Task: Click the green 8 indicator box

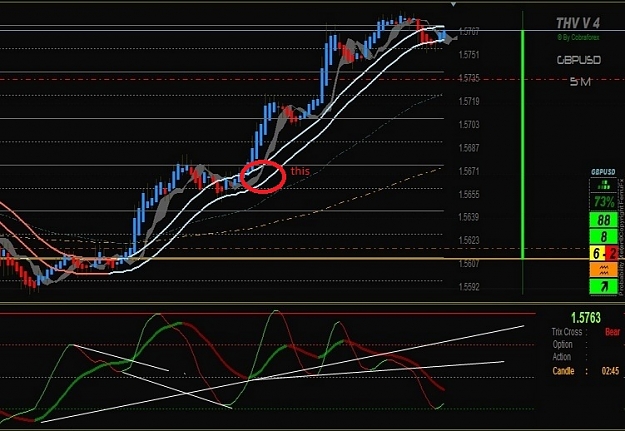Action: point(603,236)
